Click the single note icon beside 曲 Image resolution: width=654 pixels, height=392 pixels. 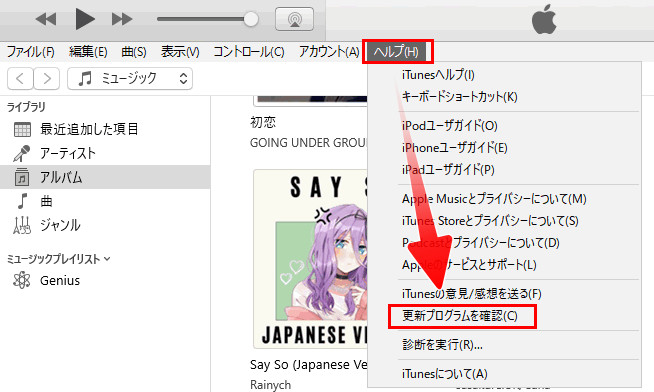pyautogui.click(x=22, y=201)
